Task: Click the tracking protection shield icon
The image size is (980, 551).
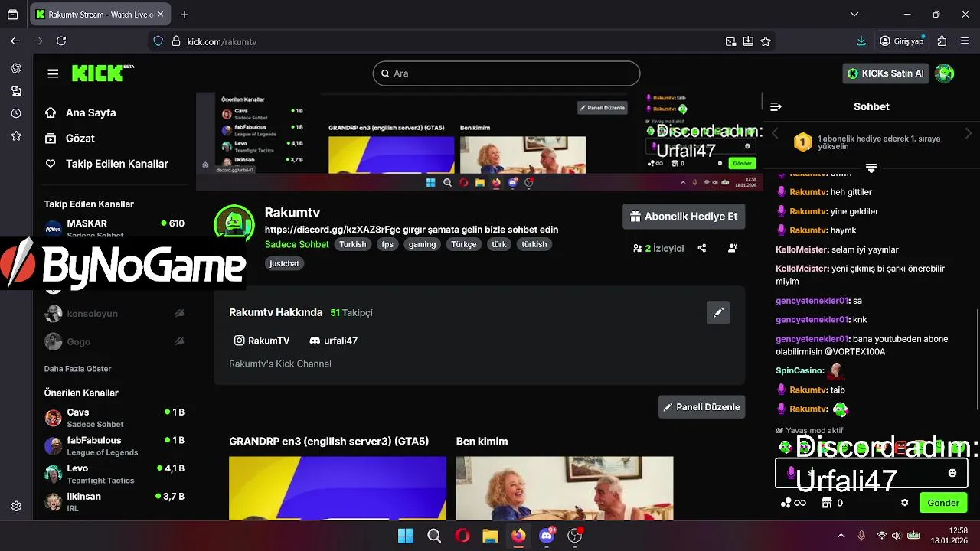Action: pos(158,41)
